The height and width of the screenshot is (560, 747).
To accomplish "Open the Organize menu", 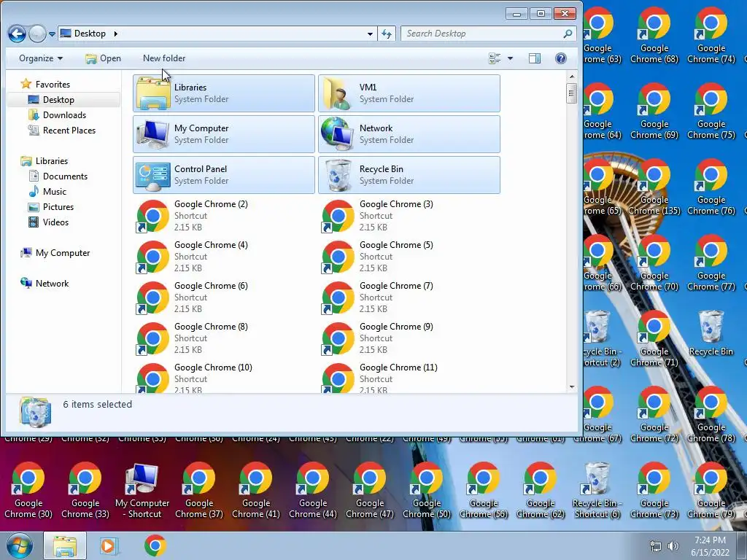I will pos(41,58).
